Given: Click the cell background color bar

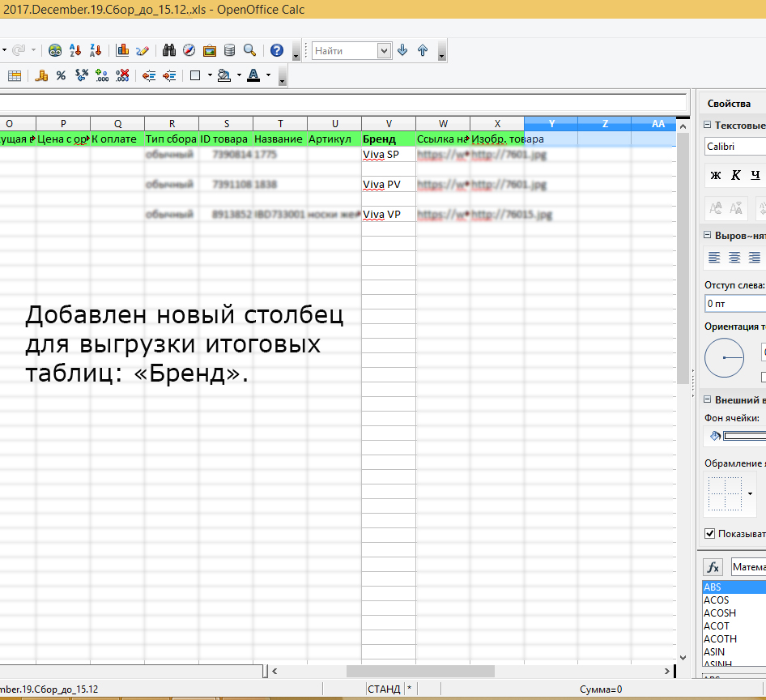Looking at the screenshot, I should click(743, 436).
